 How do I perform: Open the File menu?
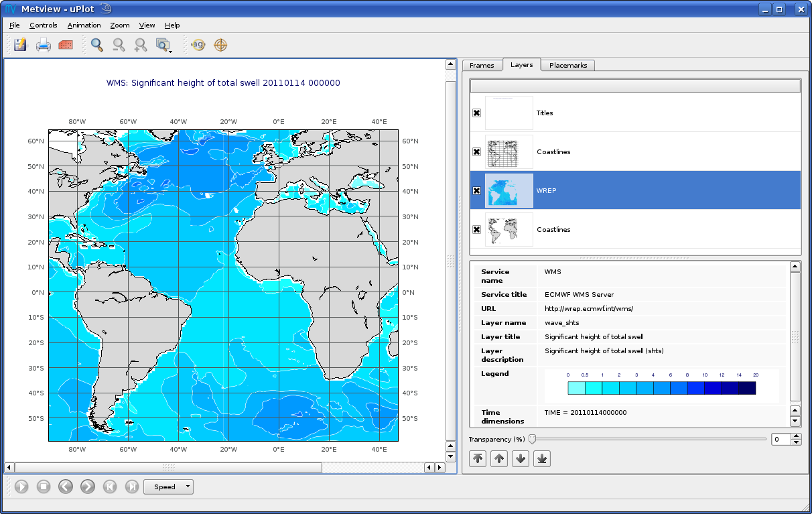coord(15,25)
